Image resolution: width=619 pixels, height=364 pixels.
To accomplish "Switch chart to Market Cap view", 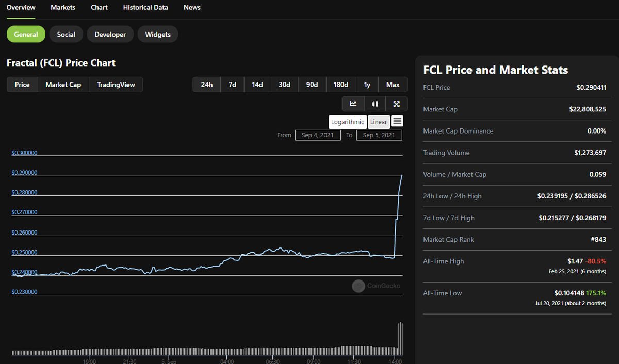I will point(63,84).
